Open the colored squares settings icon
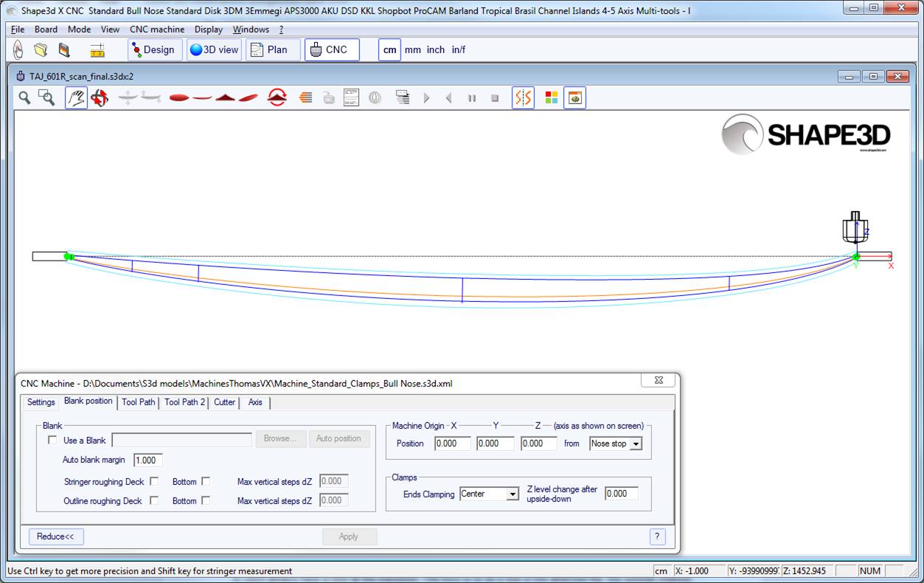 pyautogui.click(x=551, y=97)
